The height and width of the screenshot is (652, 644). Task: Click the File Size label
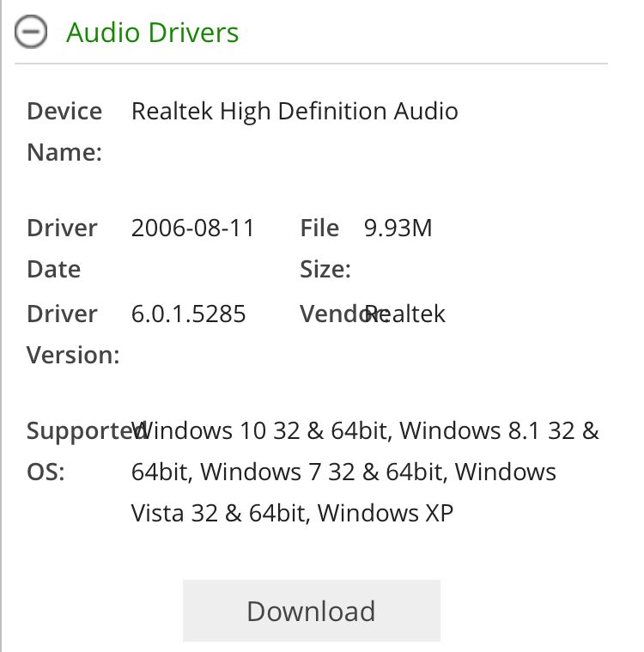click(x=324, y=248)
